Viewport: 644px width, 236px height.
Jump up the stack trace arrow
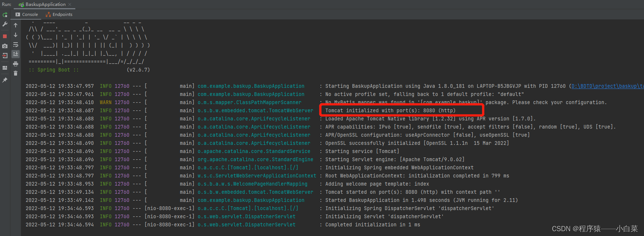(16, 25)
